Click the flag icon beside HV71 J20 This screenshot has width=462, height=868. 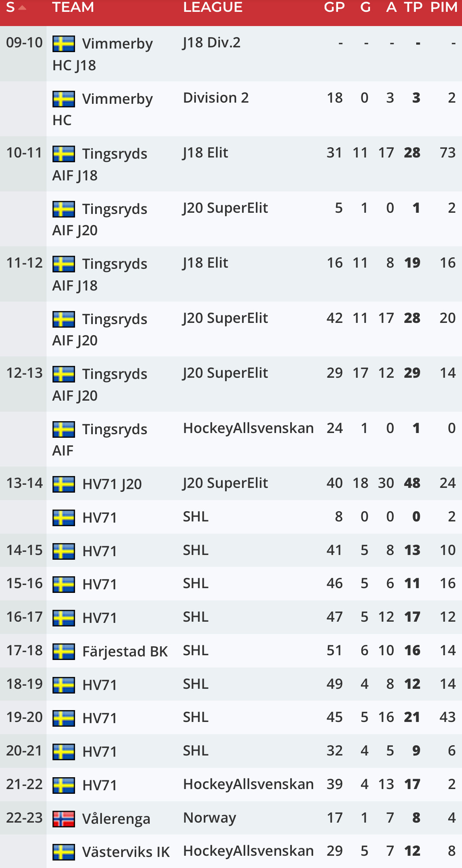[64, 484]
